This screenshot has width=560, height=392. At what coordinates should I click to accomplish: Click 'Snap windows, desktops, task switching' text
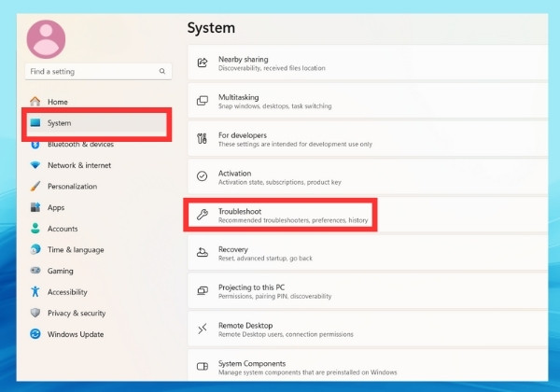pyautogui.click(x=275, y=106)
